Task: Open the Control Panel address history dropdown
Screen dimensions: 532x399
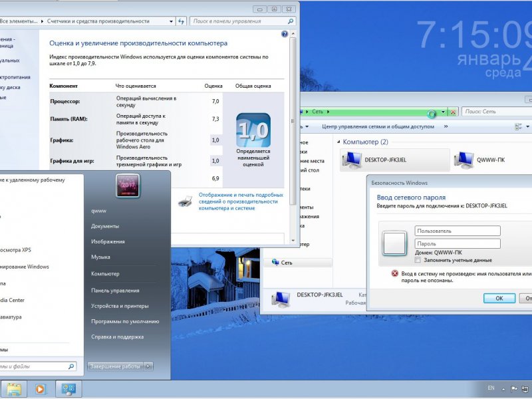Action: pos(172,21)
